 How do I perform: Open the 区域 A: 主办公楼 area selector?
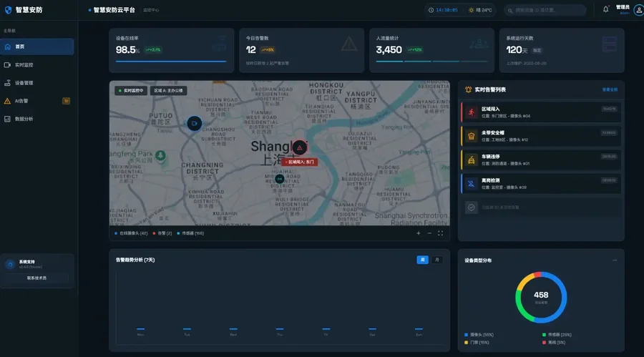pyautogui.click(x=168, y=91)
